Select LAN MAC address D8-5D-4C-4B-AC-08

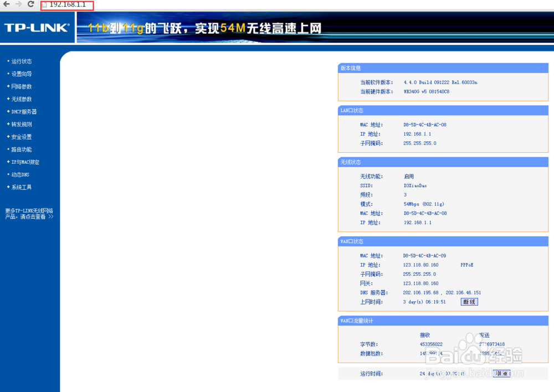point(425,125)
